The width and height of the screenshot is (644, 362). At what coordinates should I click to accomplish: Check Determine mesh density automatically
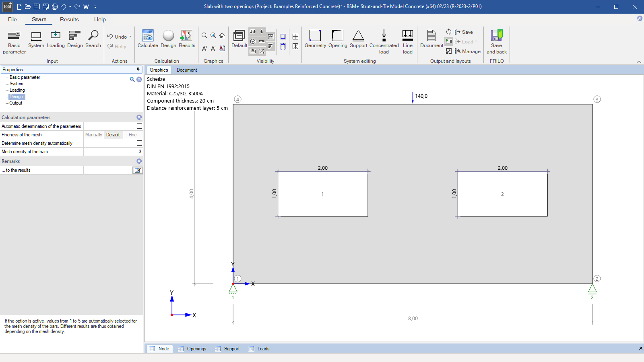coord(139,143)
